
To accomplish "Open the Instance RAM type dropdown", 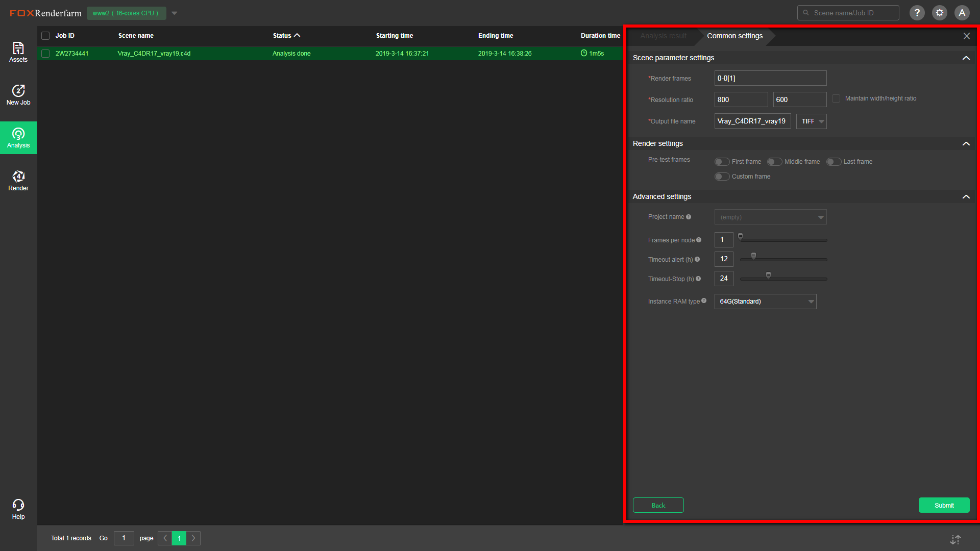I will coord(765,302).
